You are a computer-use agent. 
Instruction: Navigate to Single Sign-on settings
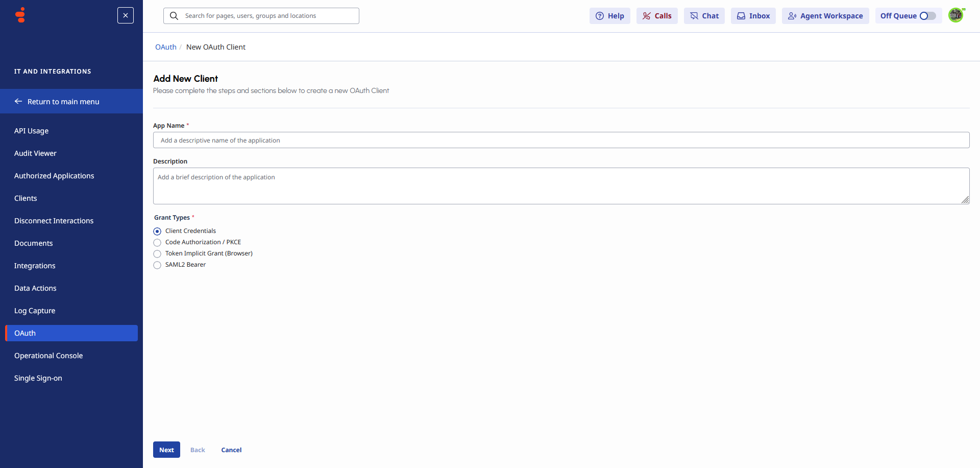click(x=38, y=378)
